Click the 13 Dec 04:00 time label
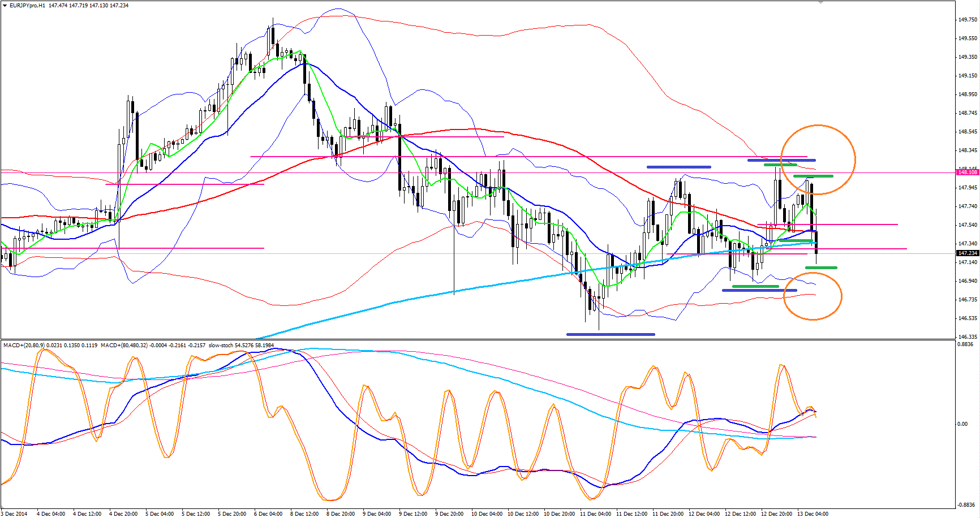980x518 pixels. click(813, 514)
